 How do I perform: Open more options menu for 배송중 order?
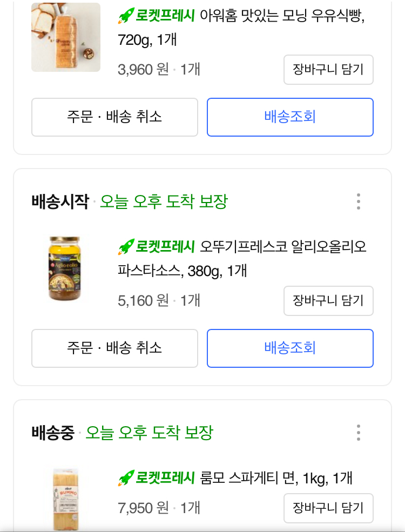click(358, 433)
